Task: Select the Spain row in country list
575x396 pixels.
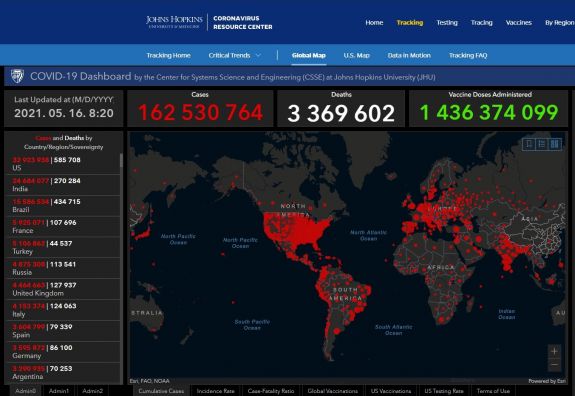Action: (63, 331)
